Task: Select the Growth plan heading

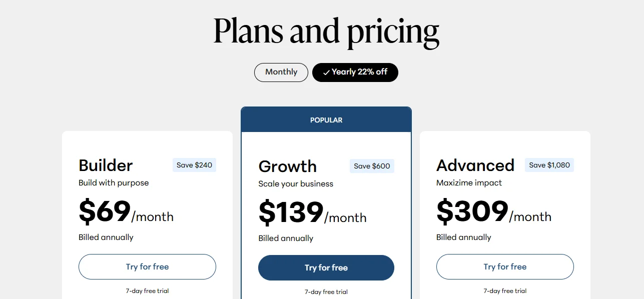Action: coord(287,166)
